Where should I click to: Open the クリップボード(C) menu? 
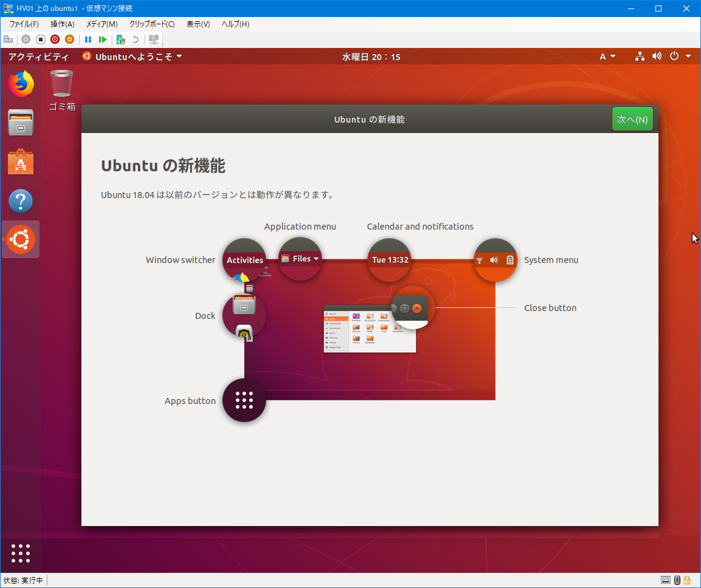click(152, 24)
